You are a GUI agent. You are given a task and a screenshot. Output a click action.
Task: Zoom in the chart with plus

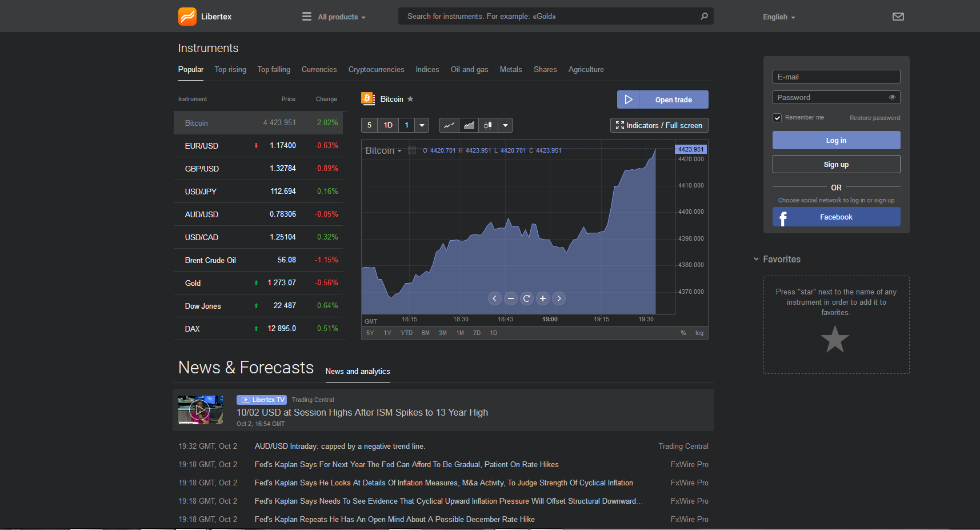coord(543,298)
